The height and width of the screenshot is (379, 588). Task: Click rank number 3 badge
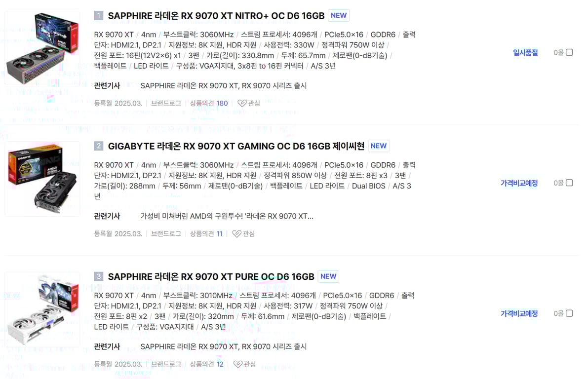coord(98,276)
